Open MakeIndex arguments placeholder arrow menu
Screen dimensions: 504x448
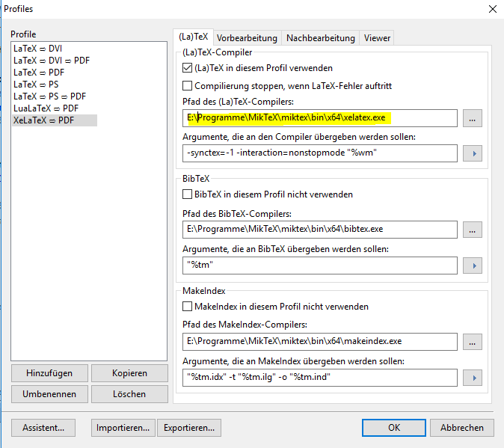click(x=471, y=378)
